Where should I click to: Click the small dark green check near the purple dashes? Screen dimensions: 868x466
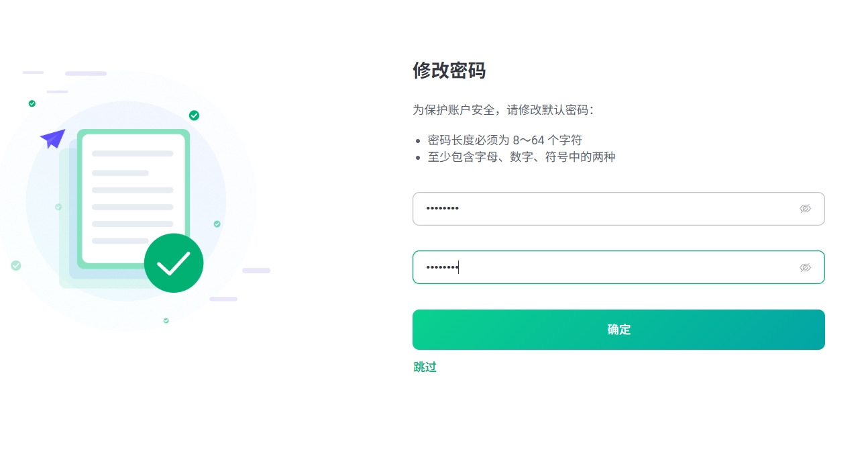click(x=32, y=103)
